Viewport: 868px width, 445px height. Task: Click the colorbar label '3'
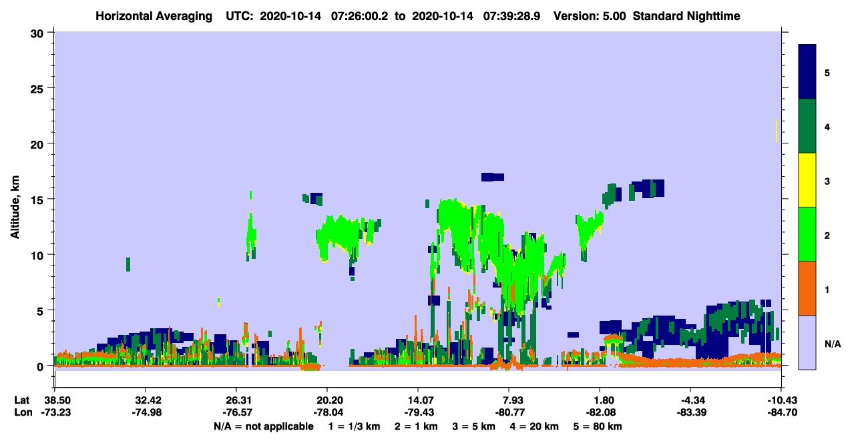coord(827,180)
